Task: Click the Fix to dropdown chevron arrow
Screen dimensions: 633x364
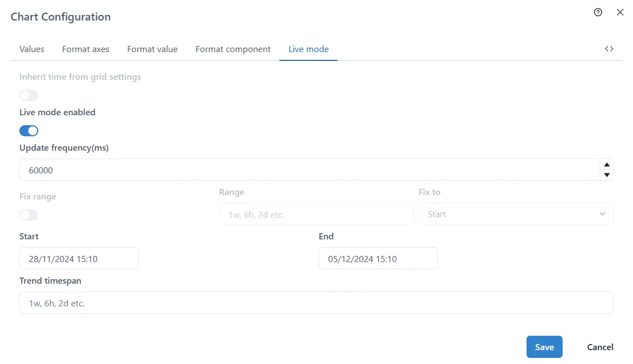Action: tap(602, 214)
